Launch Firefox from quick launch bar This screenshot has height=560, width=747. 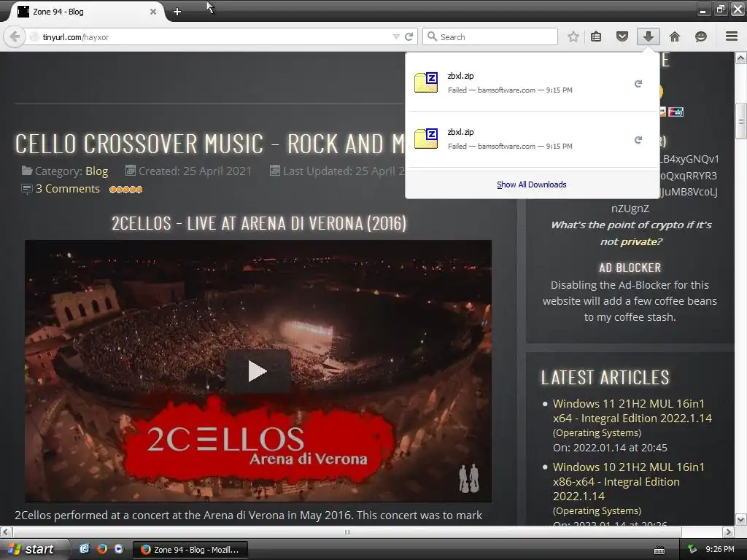click(101, 549)
